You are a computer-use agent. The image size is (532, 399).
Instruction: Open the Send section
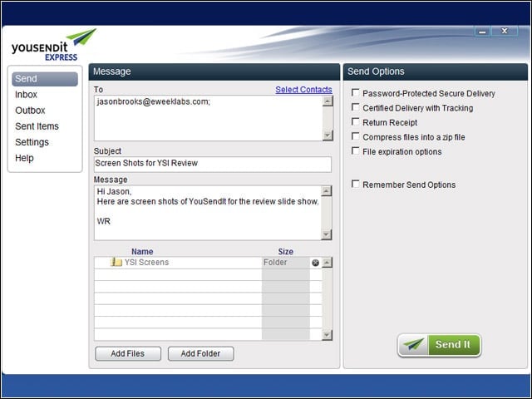(x=45, y=79)
